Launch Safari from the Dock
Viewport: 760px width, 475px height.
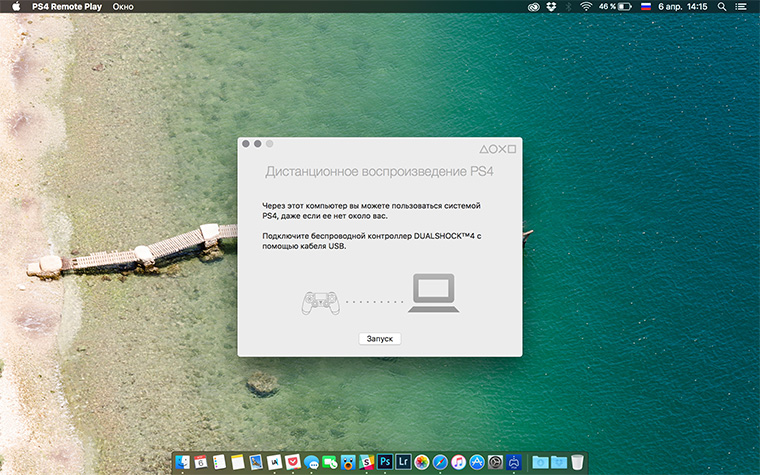pyautogui.click(x=440, y=462)
